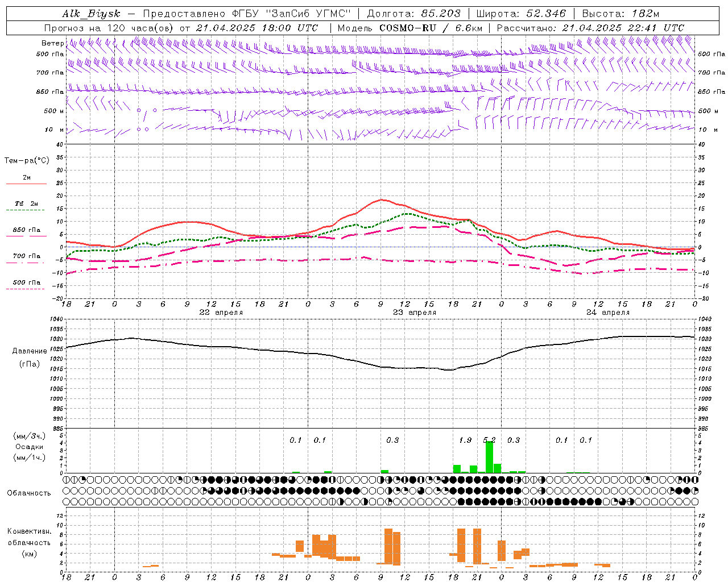Click the 'Осадки' precipitation label

pyautogui.click(x=29, y=447)
